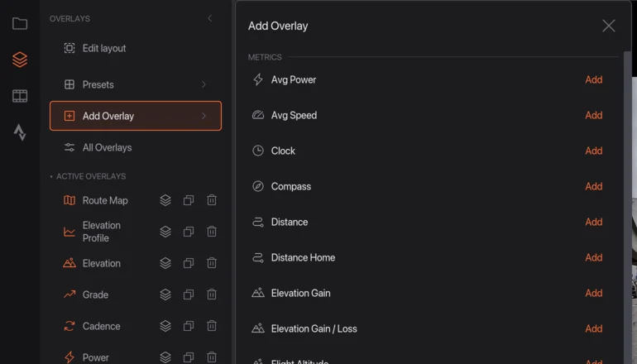Add the Distance Home metric
Viewport: 637px width, 364px height.
tap(593, 257)
